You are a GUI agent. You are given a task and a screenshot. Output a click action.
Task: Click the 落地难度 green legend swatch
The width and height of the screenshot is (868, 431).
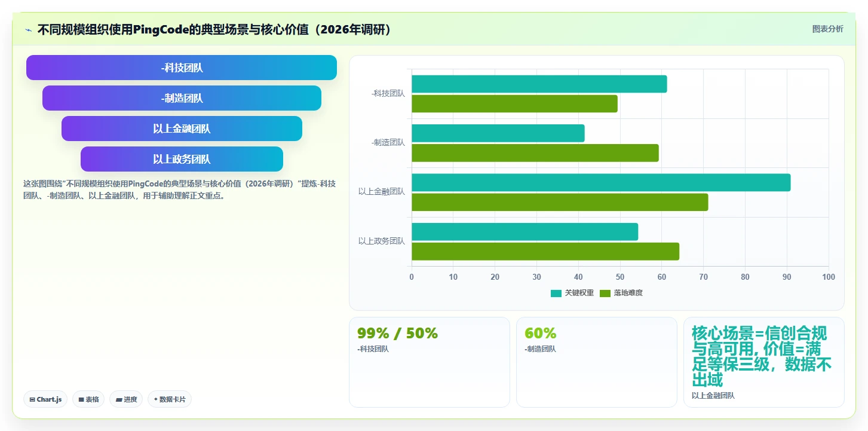tap(605, 293)
